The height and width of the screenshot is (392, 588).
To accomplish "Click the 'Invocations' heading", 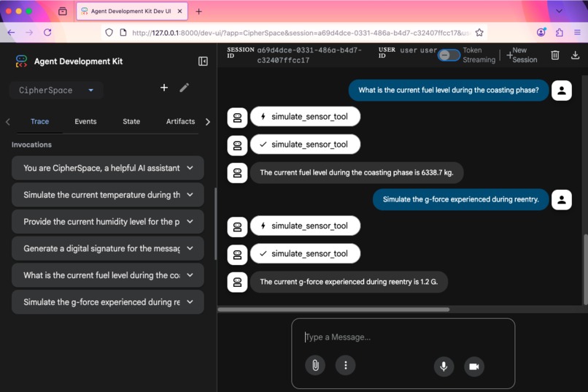I will tap(31, 145).
